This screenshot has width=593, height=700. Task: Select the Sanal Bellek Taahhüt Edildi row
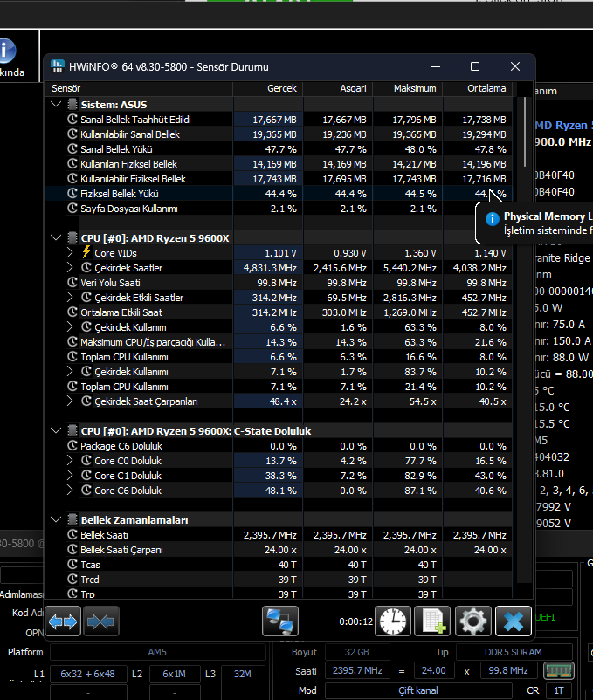[279, 120]
